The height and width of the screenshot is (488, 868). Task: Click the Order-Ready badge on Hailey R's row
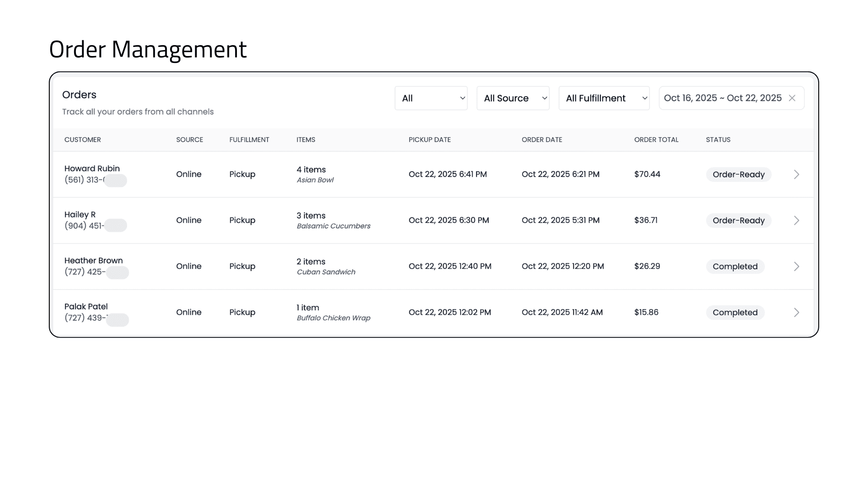(x=739, y=221)
